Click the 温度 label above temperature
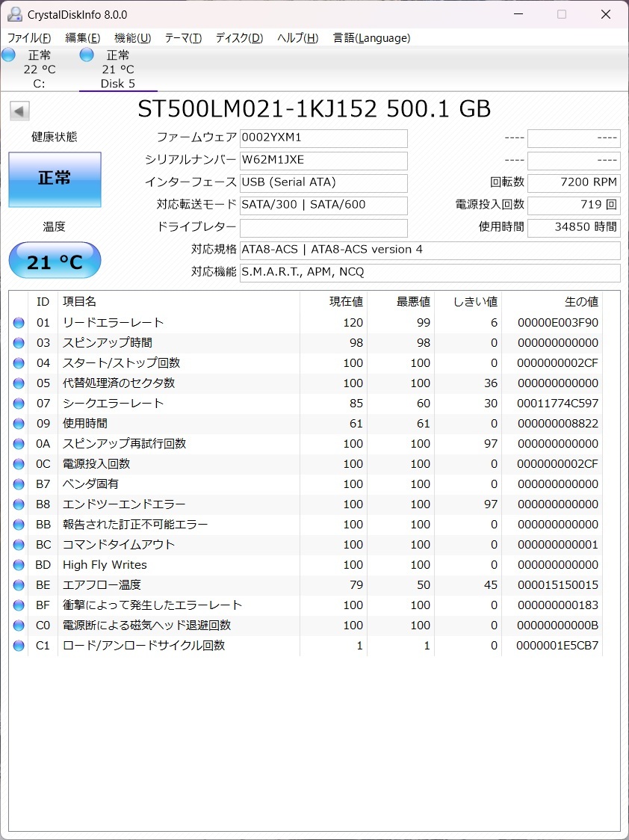 tap(55, 226)
